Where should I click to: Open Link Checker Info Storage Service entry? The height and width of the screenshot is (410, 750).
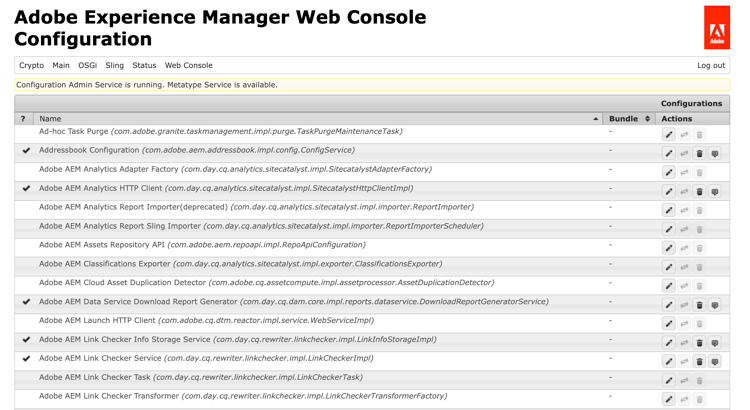[237, 339]
